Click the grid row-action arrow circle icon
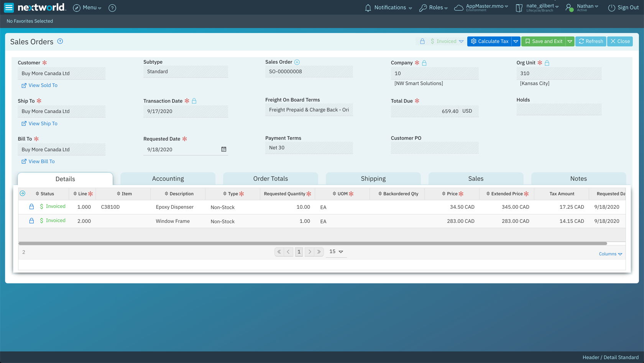The image size is (644, 363). click(x=23, y=193)
